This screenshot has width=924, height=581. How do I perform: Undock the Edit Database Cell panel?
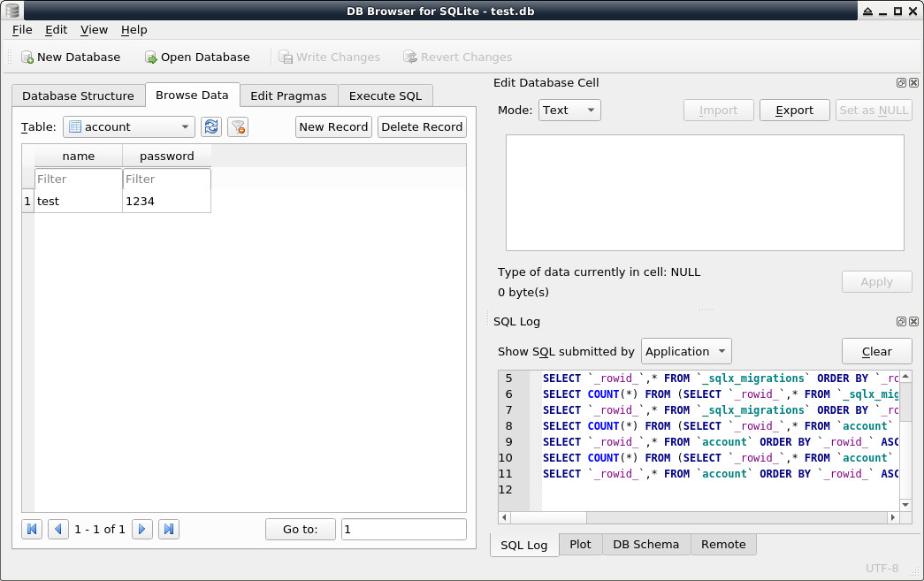tap(901, 83)
